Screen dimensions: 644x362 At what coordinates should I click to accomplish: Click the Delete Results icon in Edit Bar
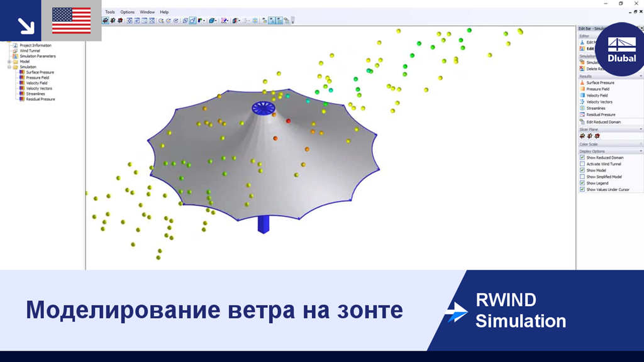pos(582,69)
